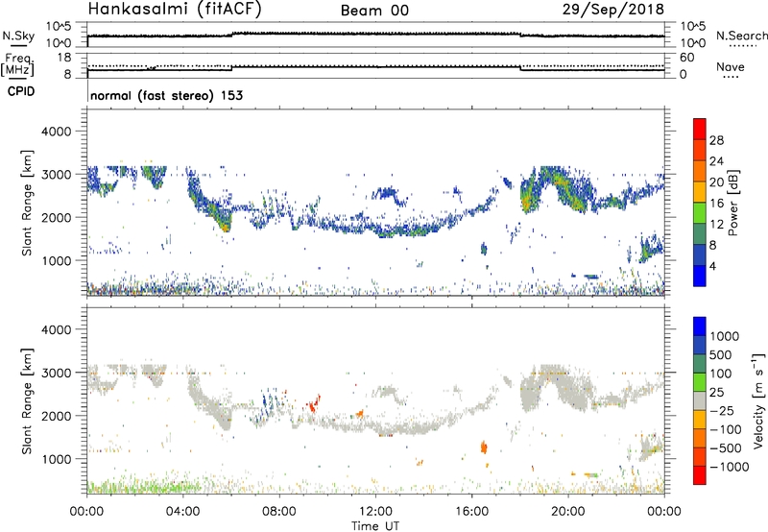Select the "Freq. [MHz]" axis label
Viewport: 768px width, 532px height.
18,64
